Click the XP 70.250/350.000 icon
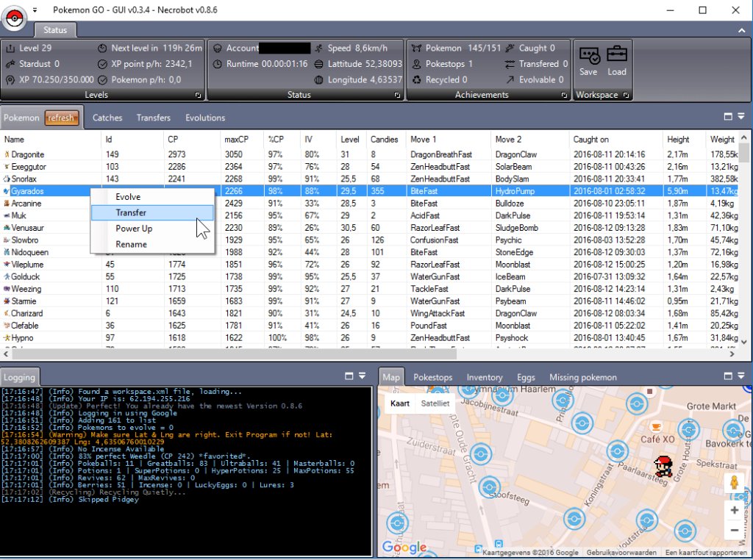753x560 pixels. [10, 79]
